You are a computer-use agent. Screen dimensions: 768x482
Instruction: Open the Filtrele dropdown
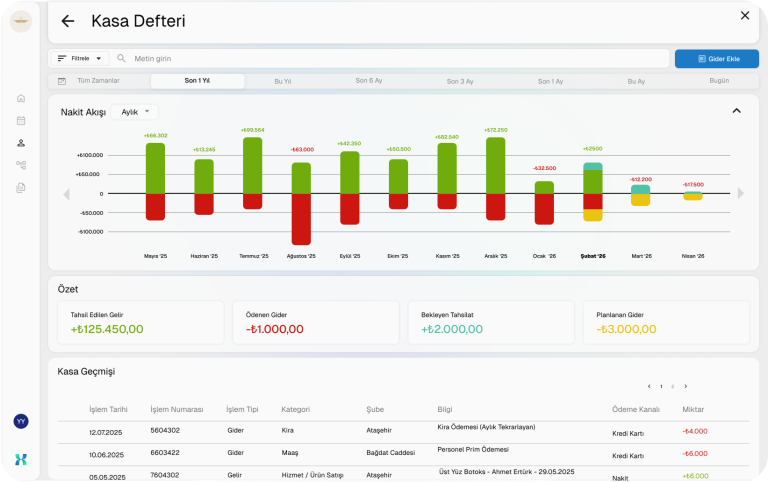coord(79,58)
